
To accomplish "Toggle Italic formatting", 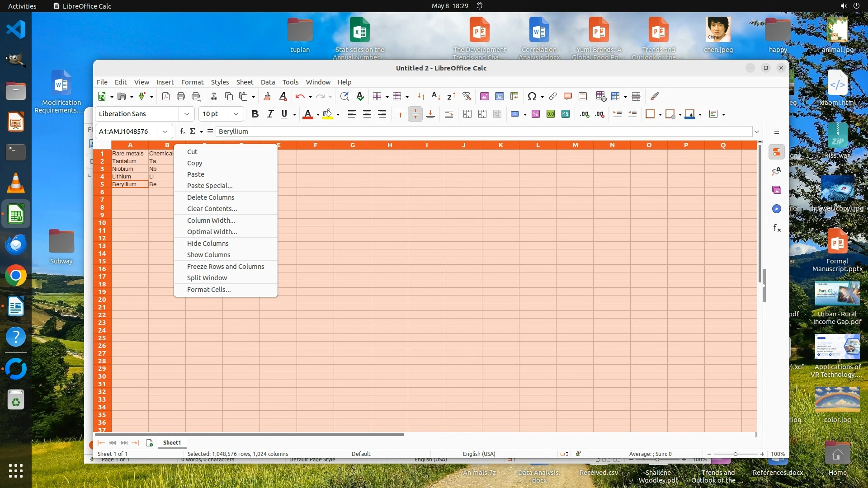I will [270, 114].
